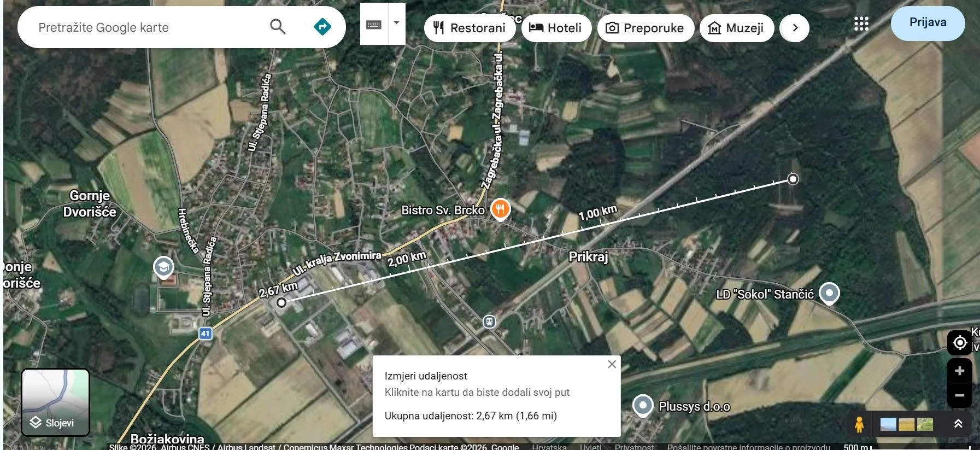The height and width of the screenshot is (450, 980).
Task: Select the Restorani category chip
Action: (x=470, y=28)
